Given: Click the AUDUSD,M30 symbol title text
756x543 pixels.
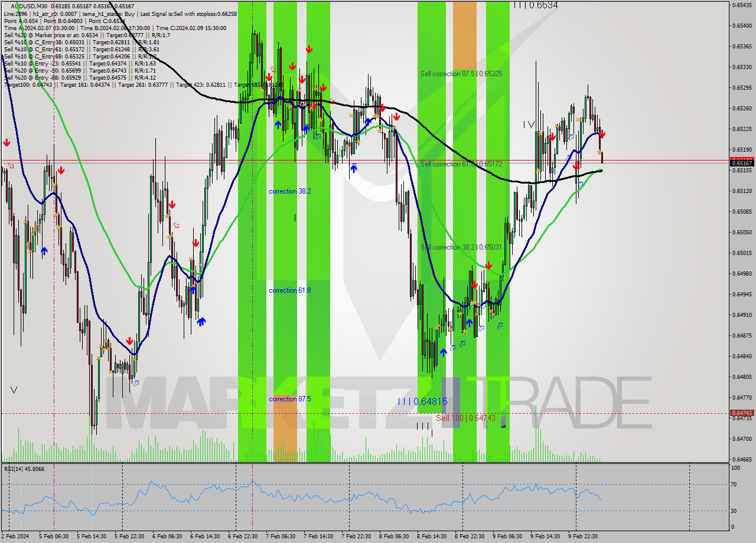Looking at the screenshot, I should 29,6.
